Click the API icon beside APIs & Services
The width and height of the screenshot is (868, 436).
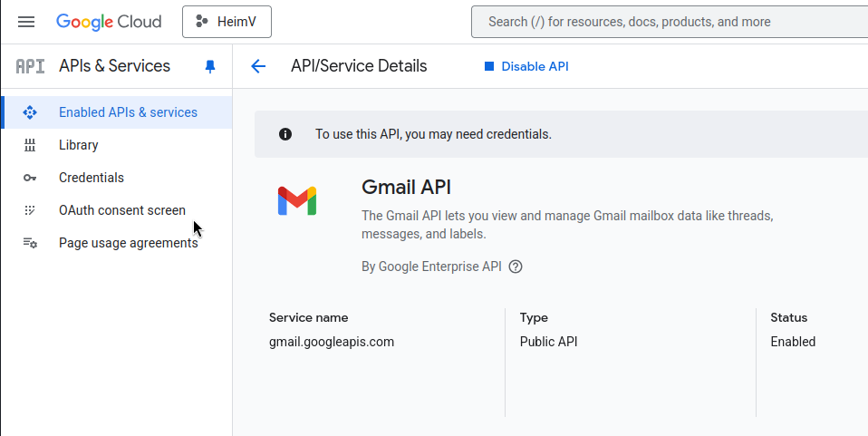click(x=30, y=66)
